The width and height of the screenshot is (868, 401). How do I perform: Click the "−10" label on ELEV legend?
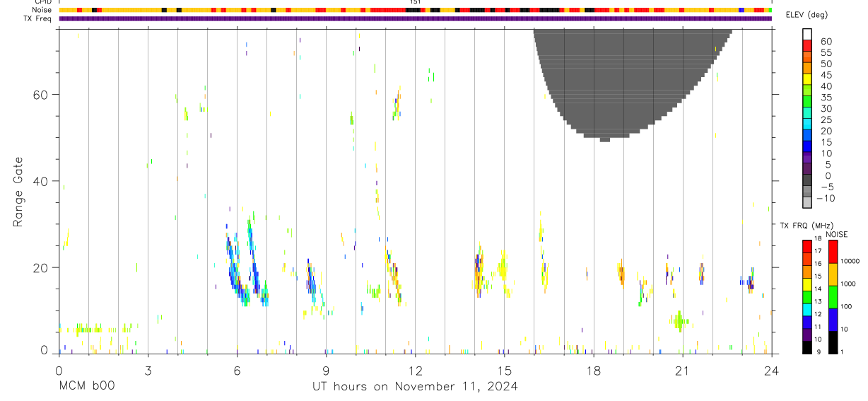[826, 198]
